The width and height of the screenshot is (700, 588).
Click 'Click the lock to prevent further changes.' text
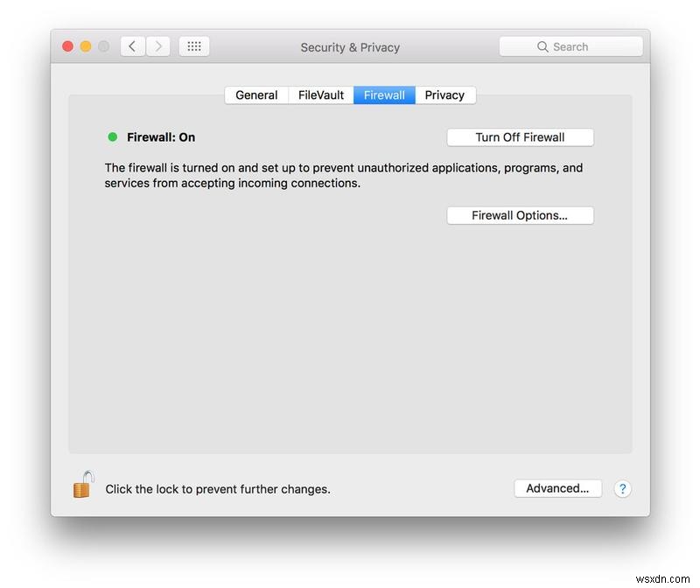(218, 489)
